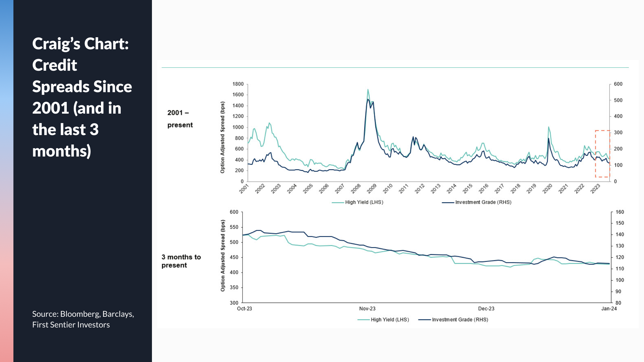Click the 160 value on the bottom right axis
Viewport: 644px width, 362px height.
click(620, 212)
